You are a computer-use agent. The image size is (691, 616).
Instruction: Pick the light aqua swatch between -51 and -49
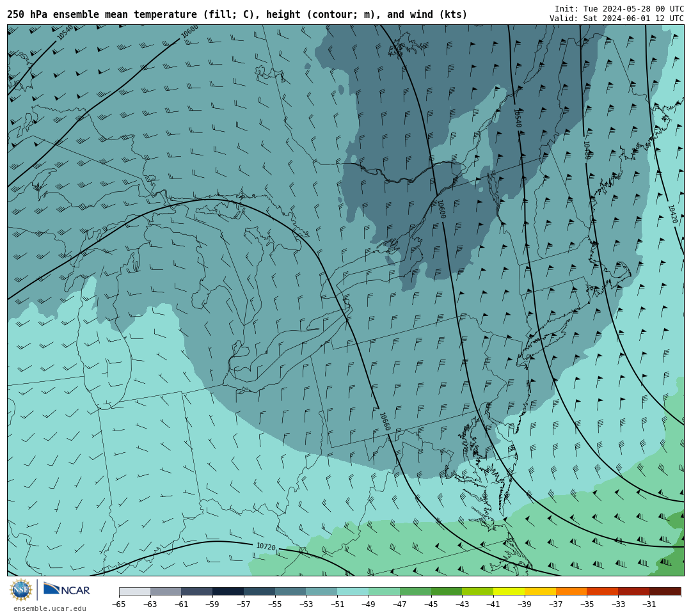pyautogui.click(x=353, y=592)
